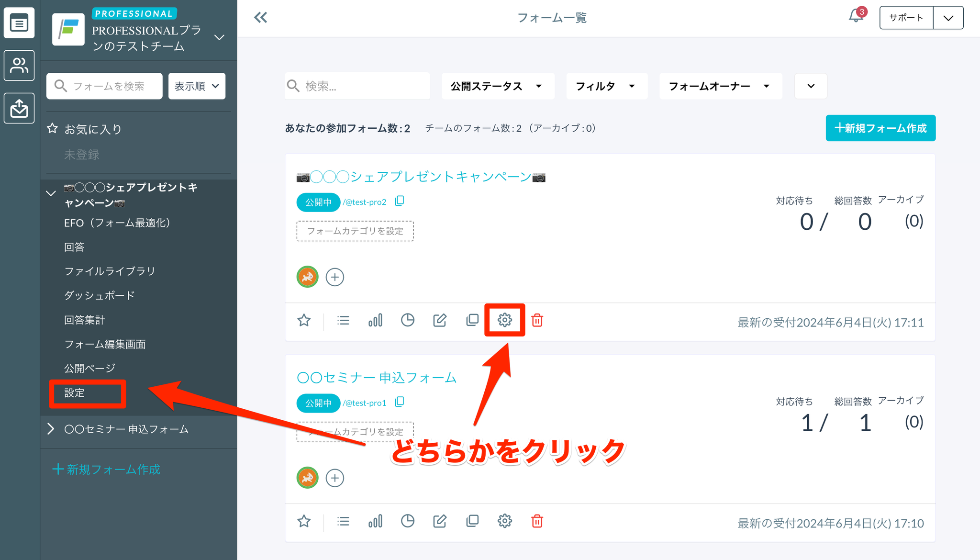Collapse the sidebar with the double chevron
This screenshot has width=980, height=560.
(x=260, y=18)
